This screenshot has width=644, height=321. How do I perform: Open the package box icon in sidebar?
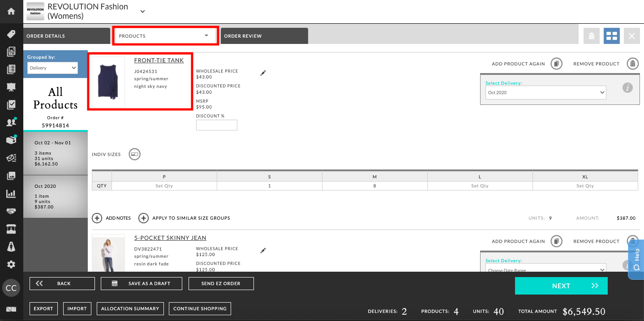point(11,140)
